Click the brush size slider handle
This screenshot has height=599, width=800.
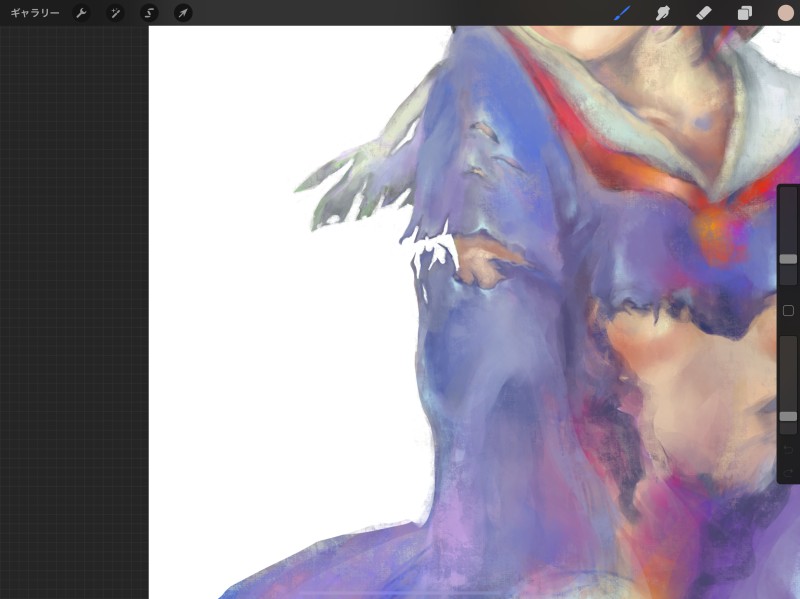click(788, 259)
